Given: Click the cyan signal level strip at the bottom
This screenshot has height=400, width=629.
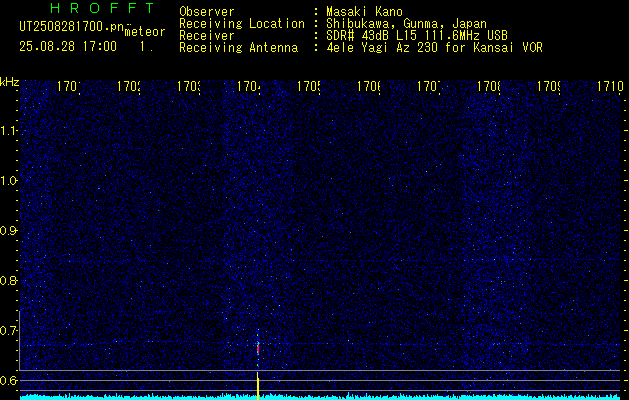Looking at the screenshot, I should click(x=320, y=397).
